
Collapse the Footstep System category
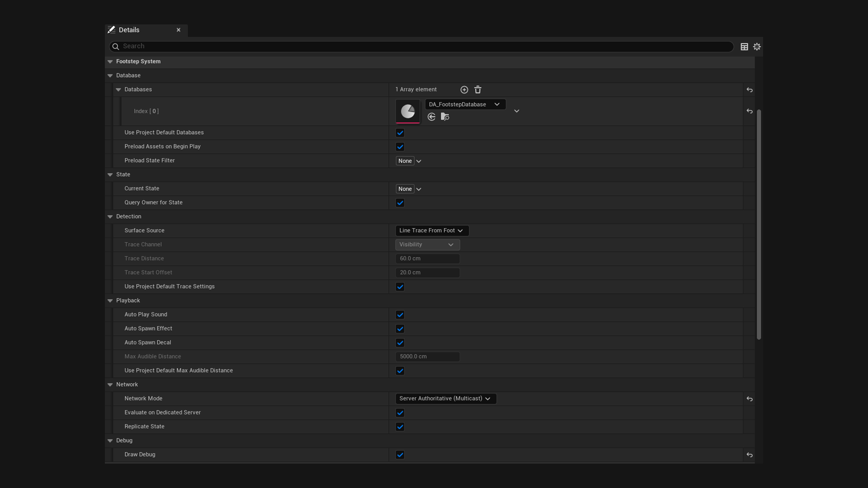pyautogui.click(x=110, y=62)
